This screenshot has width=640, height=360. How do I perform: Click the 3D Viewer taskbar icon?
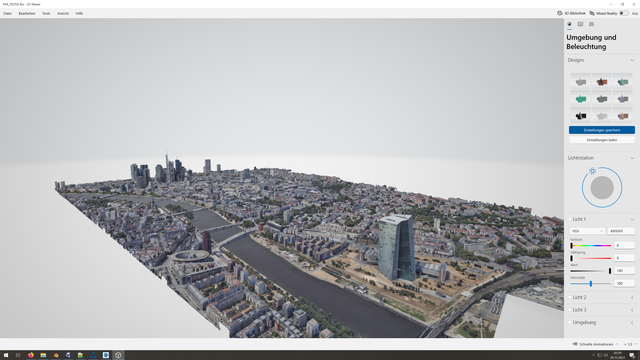point(118,355)
